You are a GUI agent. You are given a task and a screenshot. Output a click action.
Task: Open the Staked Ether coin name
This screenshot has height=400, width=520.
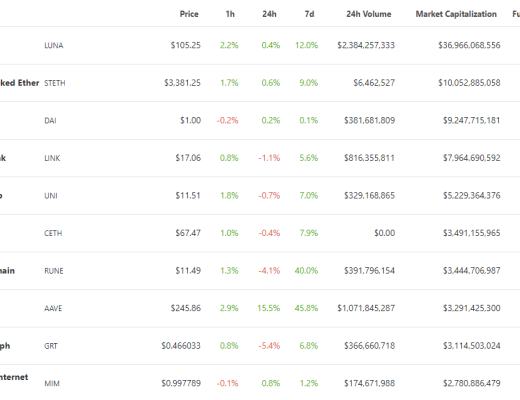[x=19, y=83]
